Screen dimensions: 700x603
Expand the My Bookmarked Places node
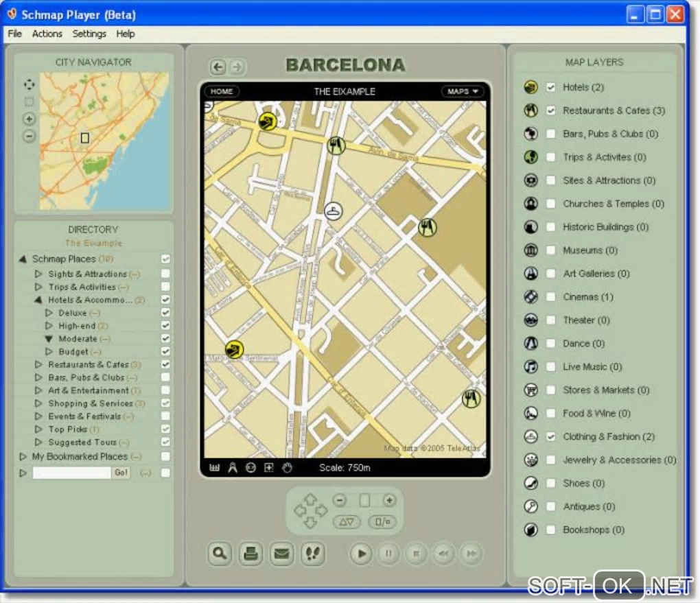pos(23,457)
